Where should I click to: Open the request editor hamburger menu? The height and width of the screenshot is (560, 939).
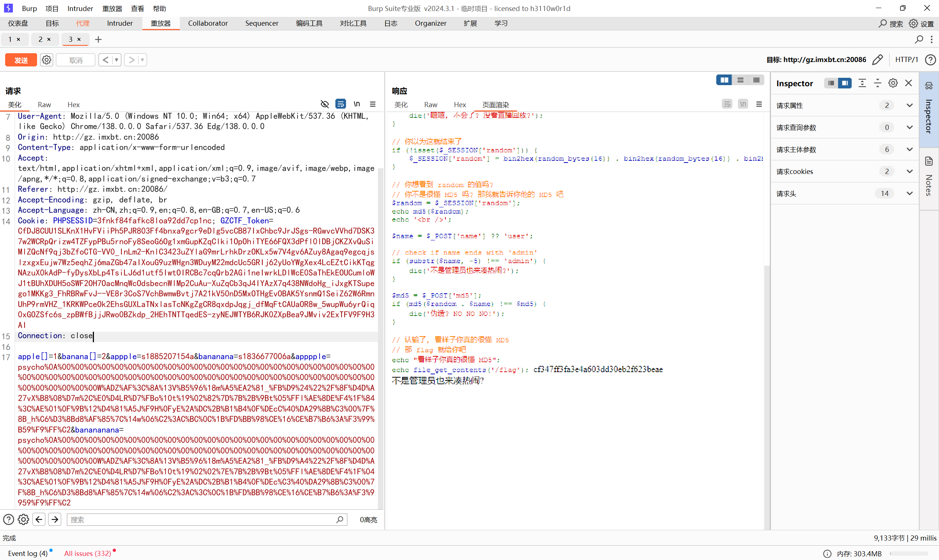(373, 104)
